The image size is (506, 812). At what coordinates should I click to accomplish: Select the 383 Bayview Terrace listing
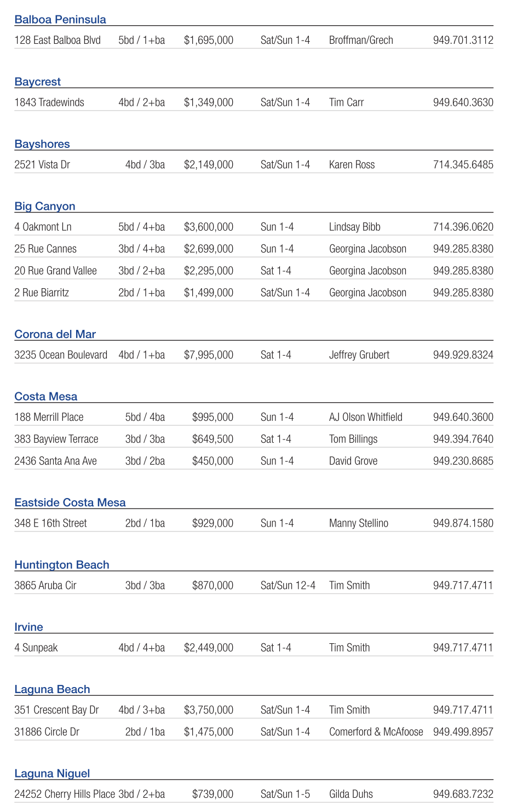click(56, 439)
